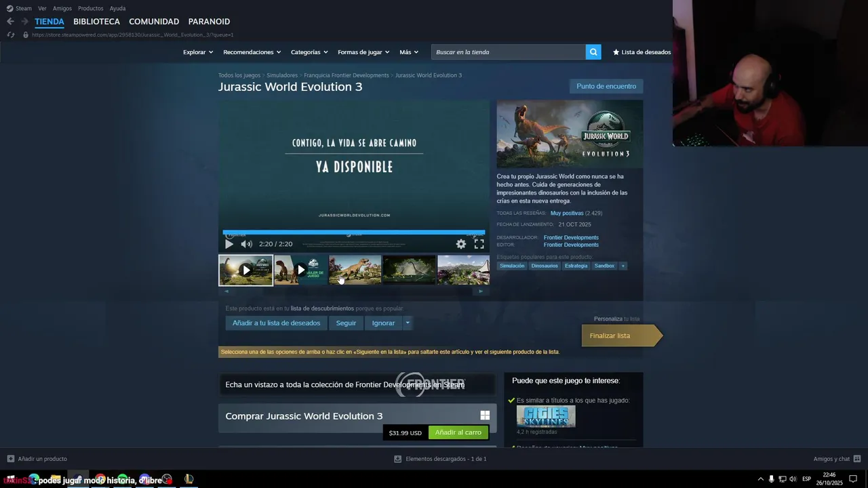Click Personaliza tu lista link

616,319
